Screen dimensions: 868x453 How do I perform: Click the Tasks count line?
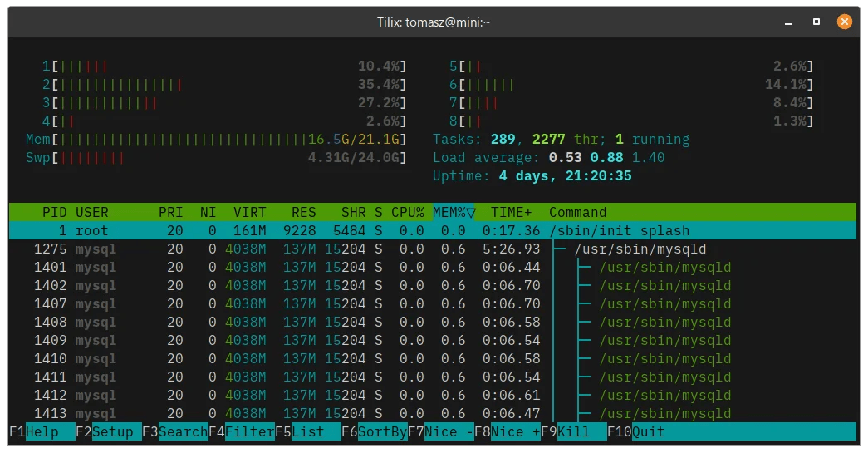[x=562, y=140]
